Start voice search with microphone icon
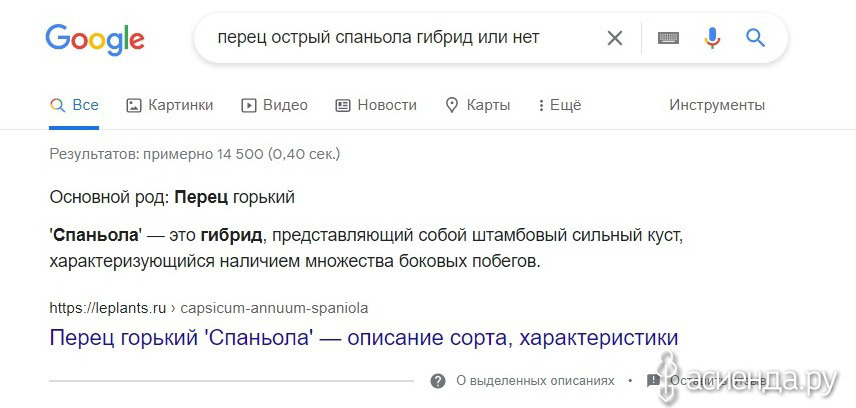Screen dimensions: 856x408 tap(712, 38)
